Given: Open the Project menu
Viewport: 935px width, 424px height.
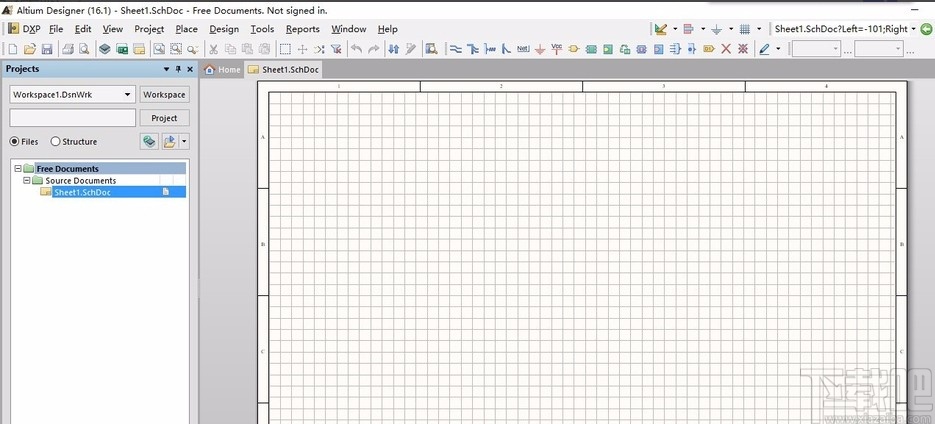Looking at the screenshot, I should [149, 29].
